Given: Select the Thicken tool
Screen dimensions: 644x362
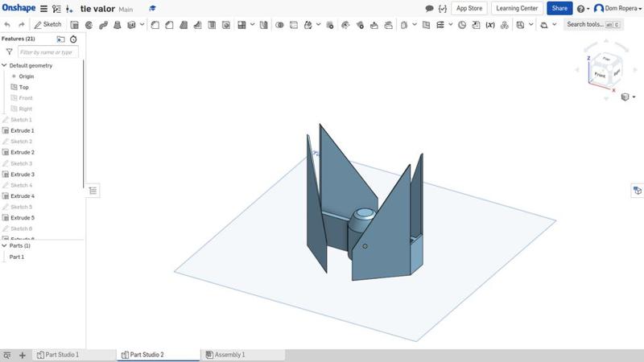Looking at the screenshot, I should pyautogui.click(x=131, y=25).
